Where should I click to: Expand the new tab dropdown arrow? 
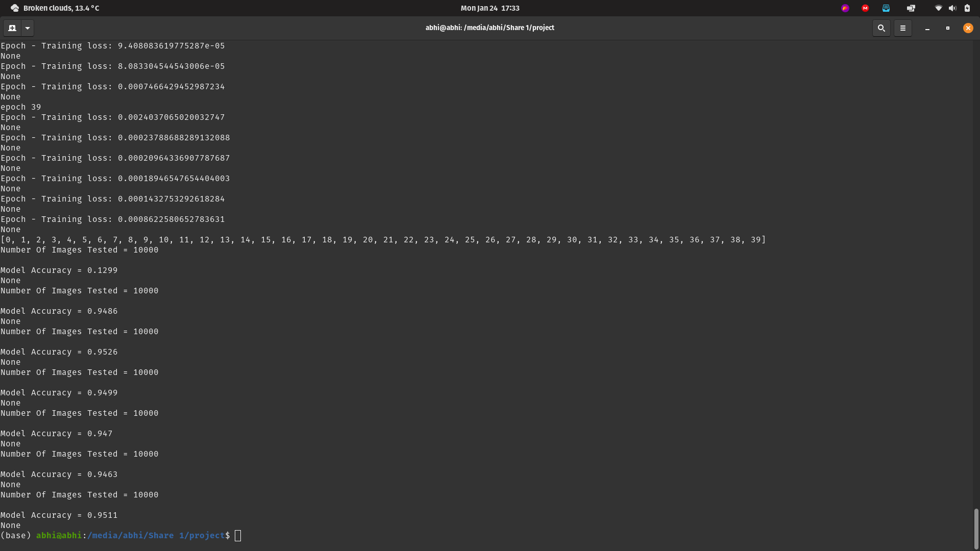[x=28, y=28]
